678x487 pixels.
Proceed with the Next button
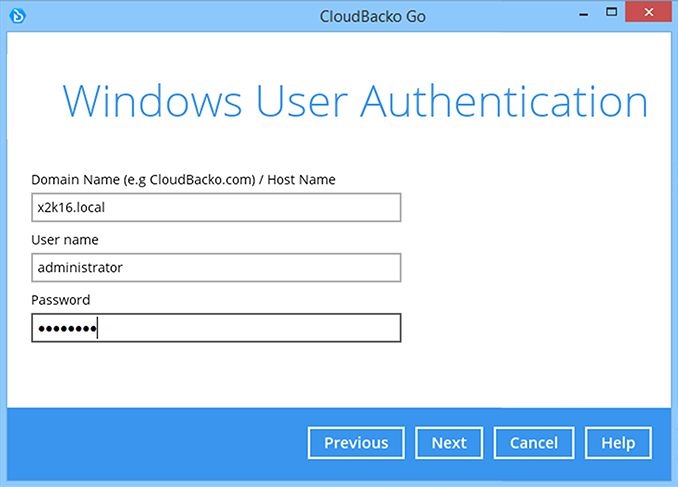pyautogui.click(x=449, y=443)
